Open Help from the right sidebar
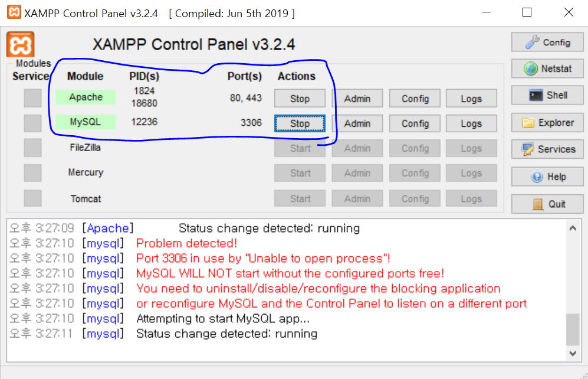The width and height of the screenshot is (588, 379). tap(547, 177)
